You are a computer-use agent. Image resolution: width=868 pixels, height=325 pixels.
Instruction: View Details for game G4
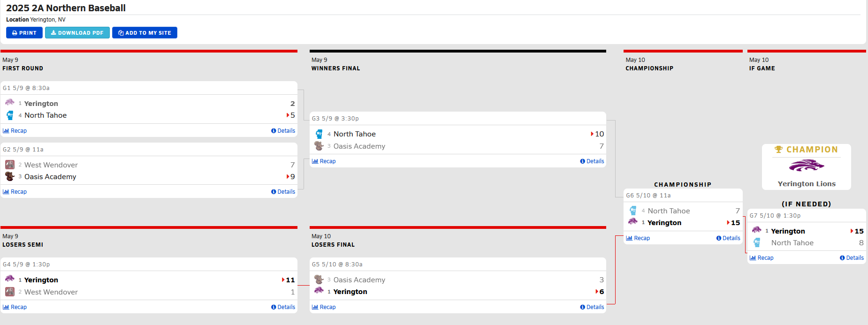point(283,307)
